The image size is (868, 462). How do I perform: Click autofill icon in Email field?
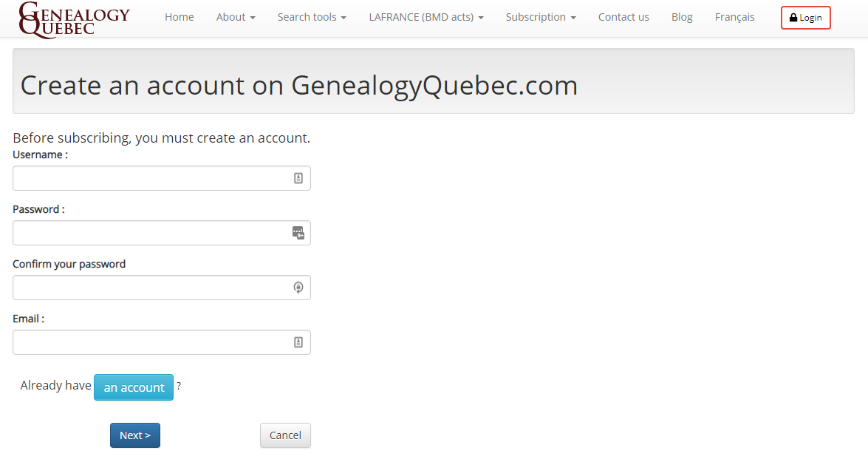(298, 342)
